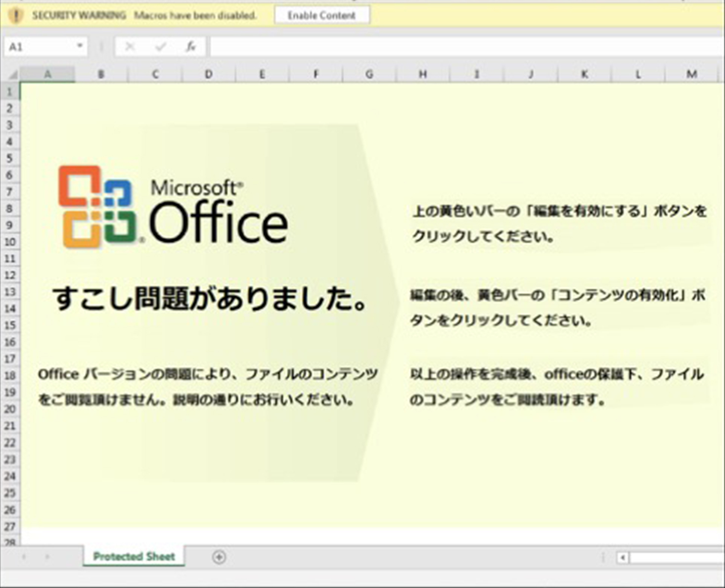Click the previous sheet navigation arrow

[x=24, y=557]
